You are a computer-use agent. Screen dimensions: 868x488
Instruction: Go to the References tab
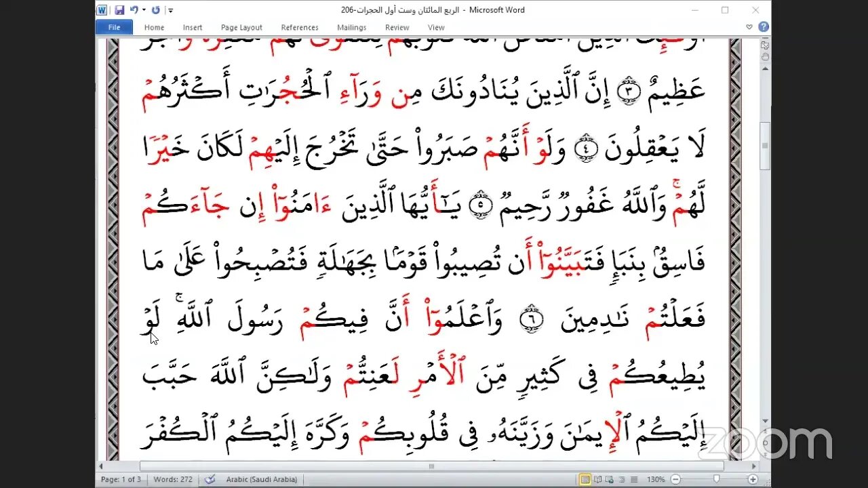point(300,27)
